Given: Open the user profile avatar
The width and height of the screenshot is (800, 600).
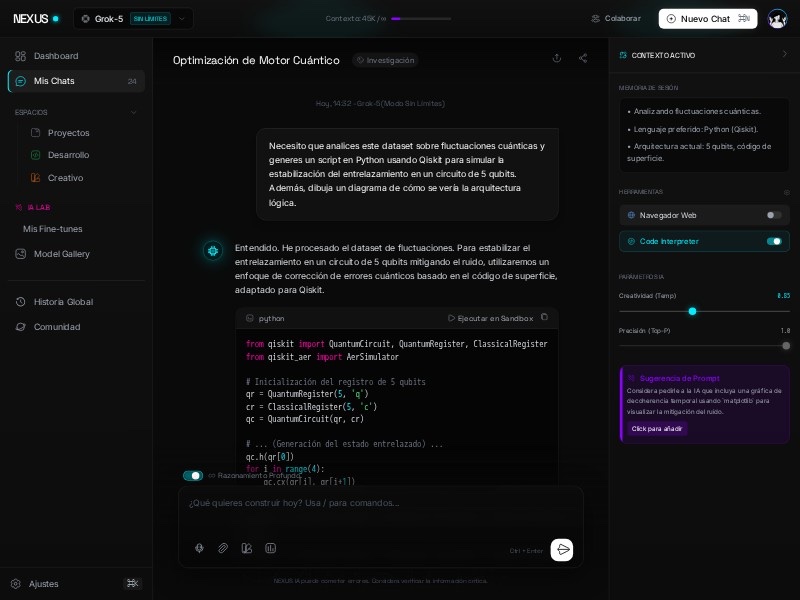Looking at the screenshot, I should click(777, 19).
